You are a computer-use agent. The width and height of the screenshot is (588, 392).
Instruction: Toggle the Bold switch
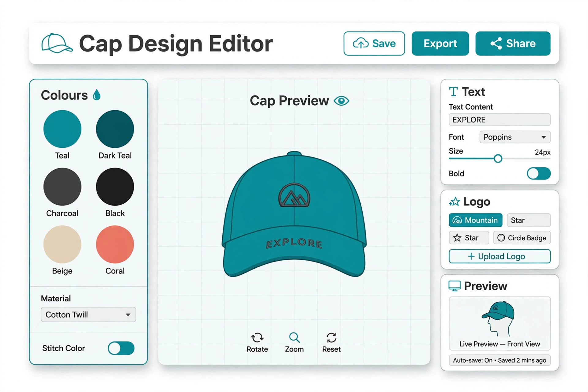pyautogui.click(x=539, y=174)
